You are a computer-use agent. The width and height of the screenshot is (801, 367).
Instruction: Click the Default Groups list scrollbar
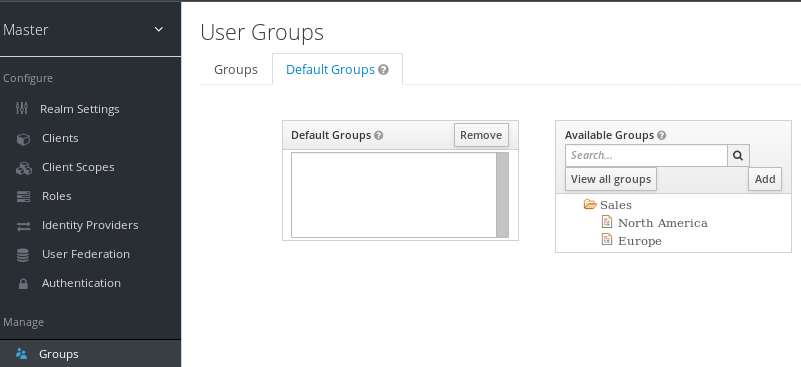[503, 195]
